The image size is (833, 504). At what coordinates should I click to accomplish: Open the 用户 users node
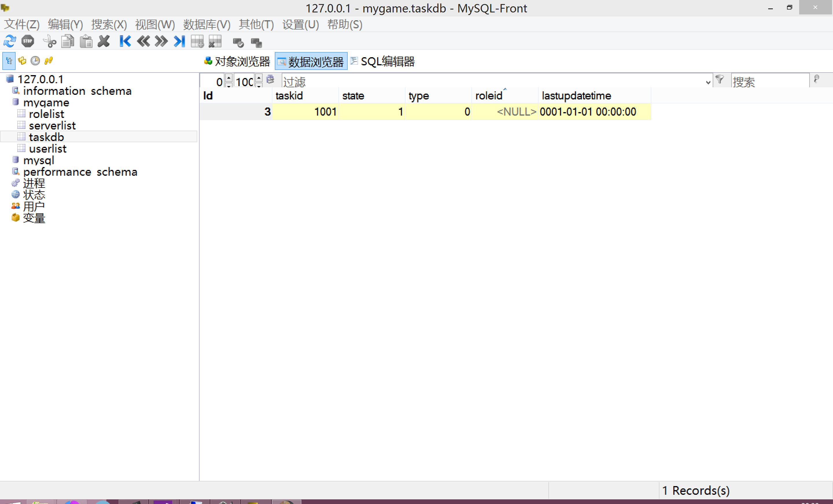34,206
